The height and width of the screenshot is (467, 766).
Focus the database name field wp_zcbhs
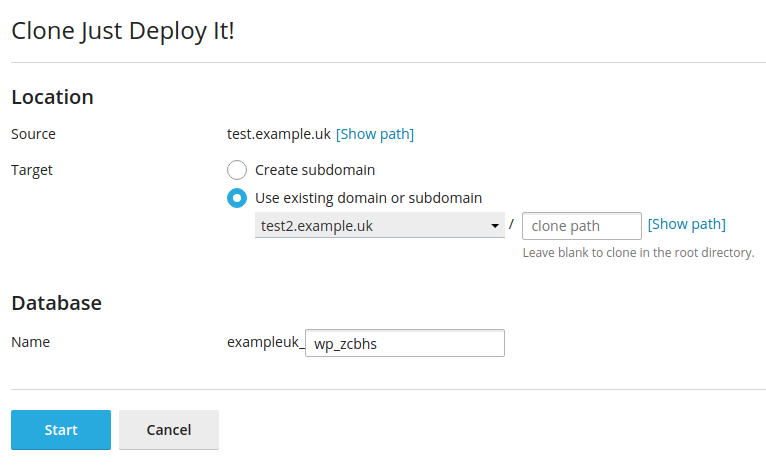click(x=404, y=343)
